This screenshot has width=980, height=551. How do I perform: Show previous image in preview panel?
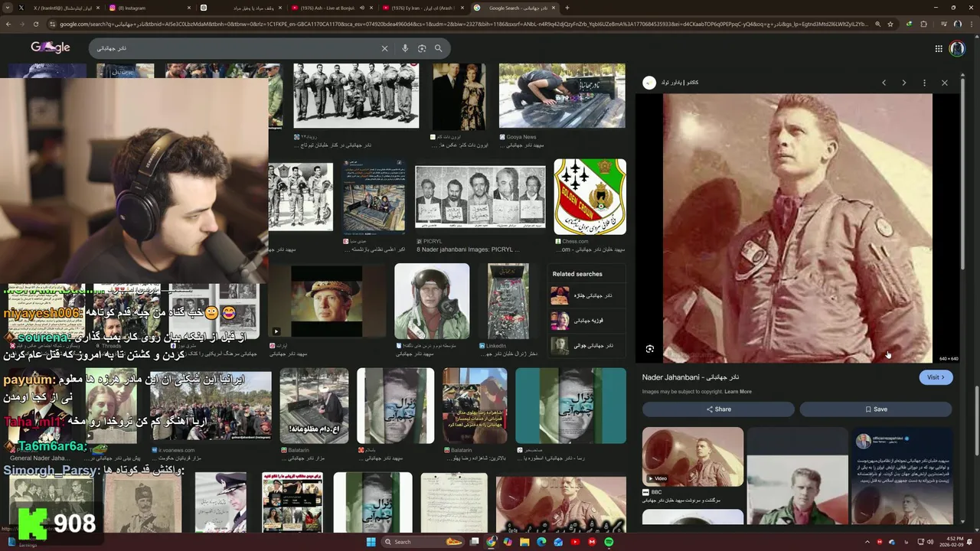(x=884, y=83)
